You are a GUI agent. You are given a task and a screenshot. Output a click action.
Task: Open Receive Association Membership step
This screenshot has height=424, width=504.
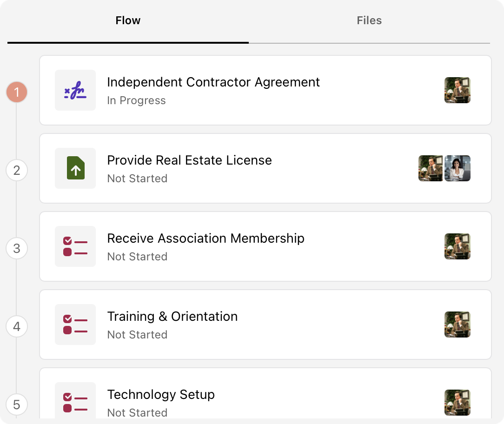265,246
